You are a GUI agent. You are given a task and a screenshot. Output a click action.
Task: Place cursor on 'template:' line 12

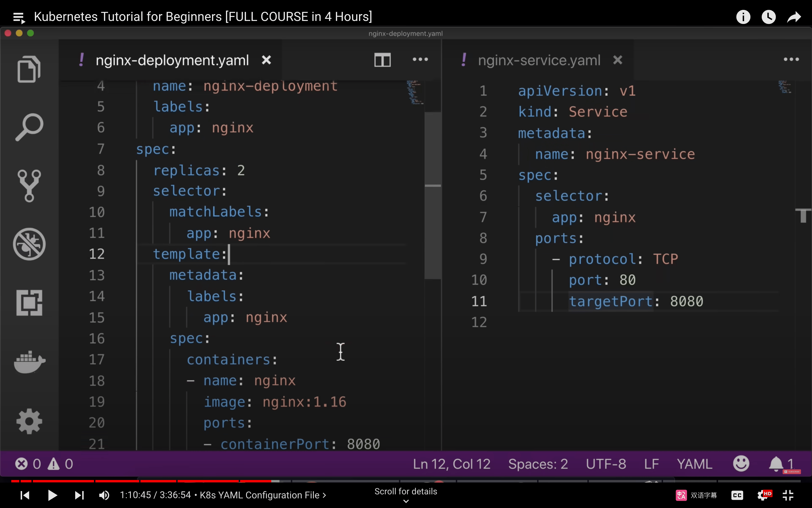pos(190,254)
